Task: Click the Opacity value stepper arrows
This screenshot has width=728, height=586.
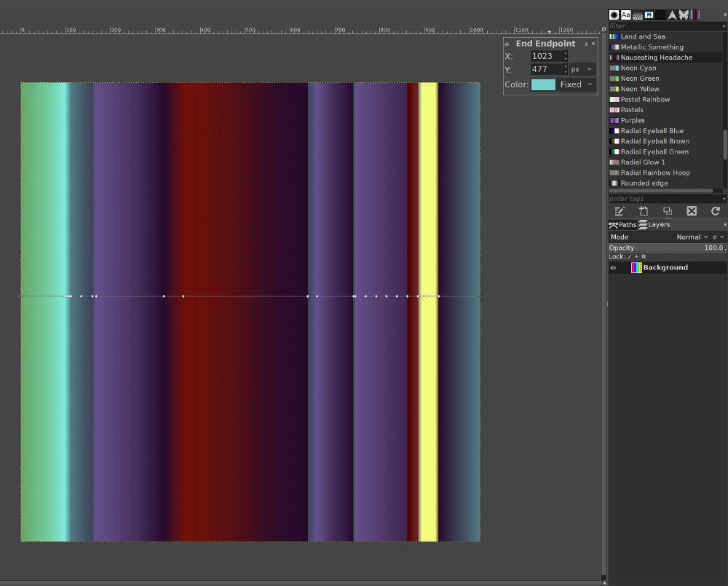Action: 725,248
